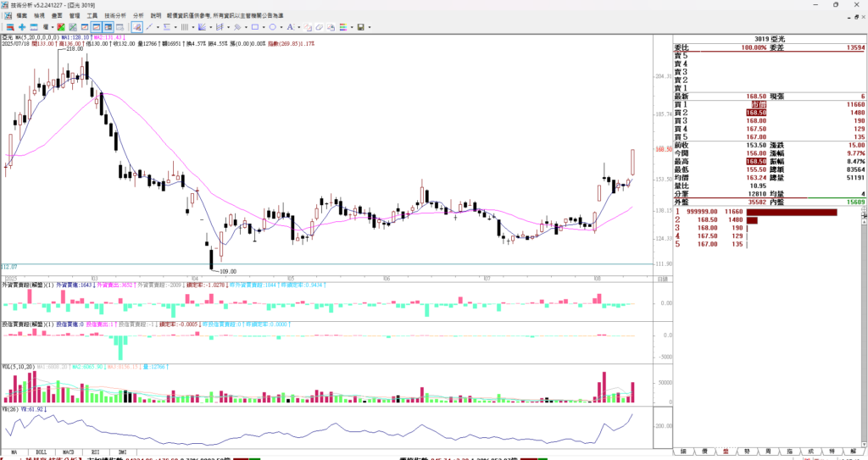
Task: Select the ellipse shape tool
Action: 273,27
